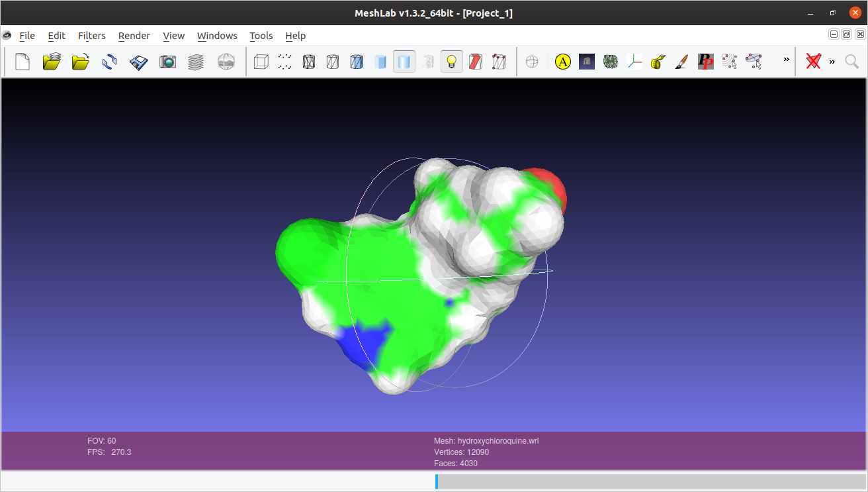The width and height of the screenshot is (868, 492).
Task: Click the magnifier search icon
Action: (852, 62)
